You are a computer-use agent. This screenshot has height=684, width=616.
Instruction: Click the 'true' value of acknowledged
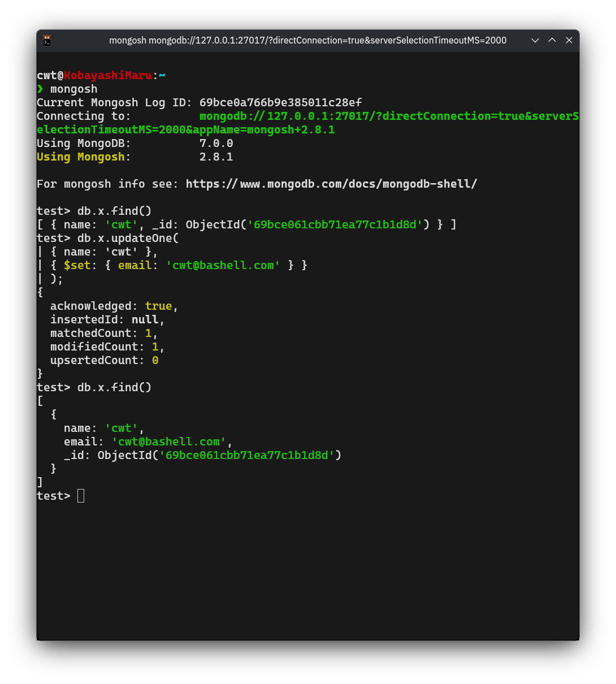click(x=158, y=306)
